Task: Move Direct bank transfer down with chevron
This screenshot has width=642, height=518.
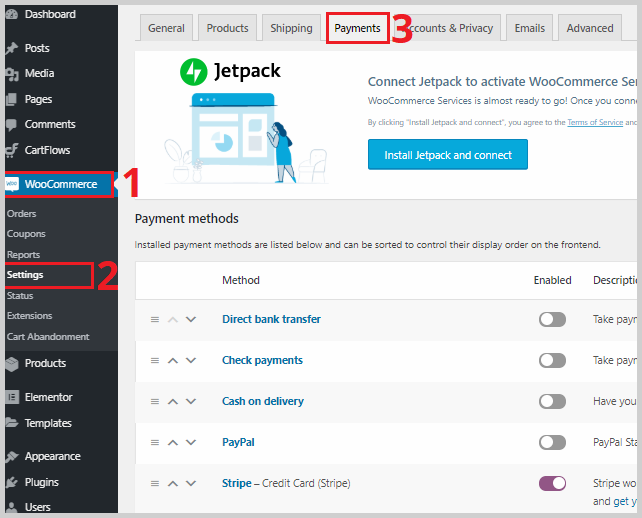Action: [191, 319]
